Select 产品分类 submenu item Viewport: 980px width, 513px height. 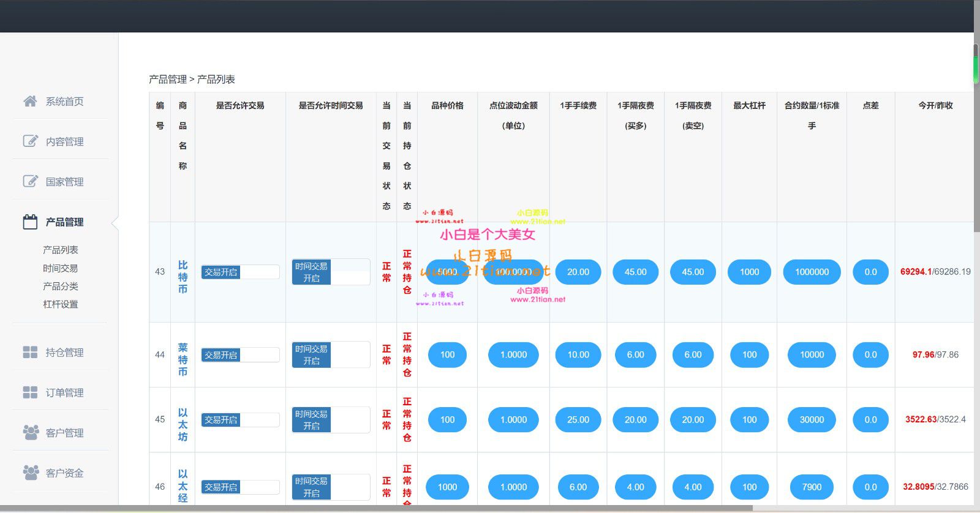[x=61, y=286]
